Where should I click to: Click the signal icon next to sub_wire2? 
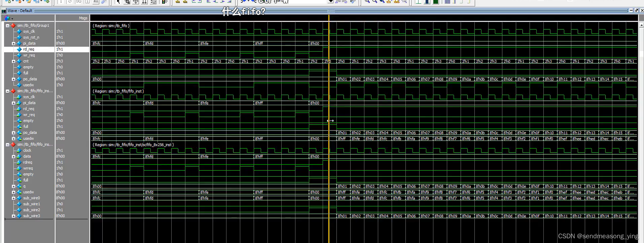pyautogui.click(x=19, y=210)
